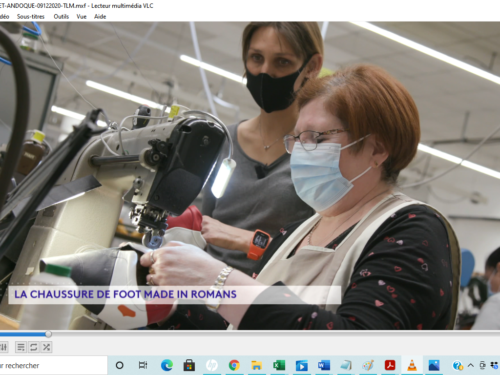Open Photos app in taskbar
The width and height of the screenshot is (500, 375).
434,365
